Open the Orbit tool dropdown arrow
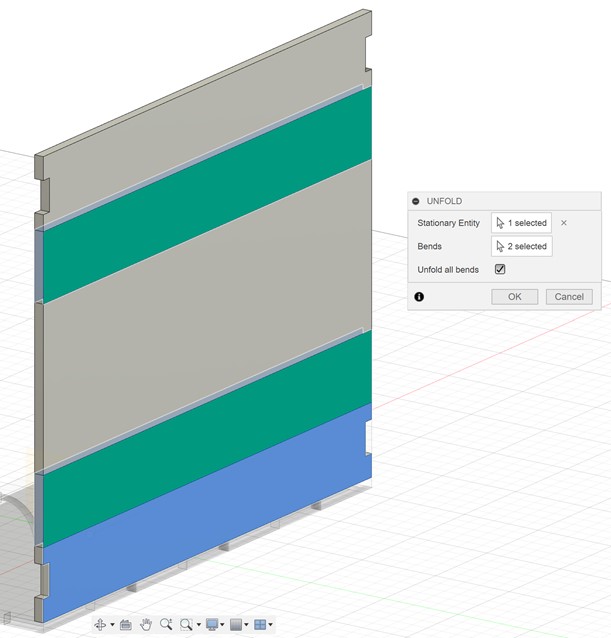 112,626
